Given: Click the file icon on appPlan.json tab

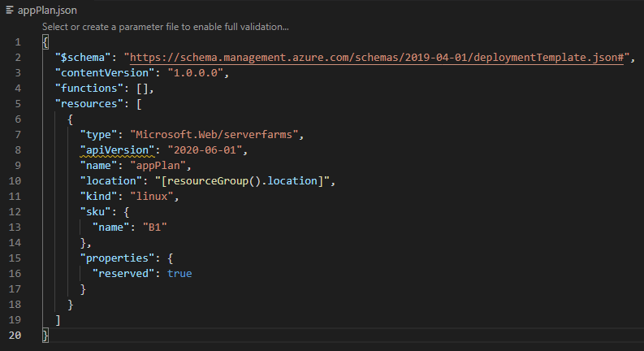Looking at the screenshot, I should tap(8, 11).
